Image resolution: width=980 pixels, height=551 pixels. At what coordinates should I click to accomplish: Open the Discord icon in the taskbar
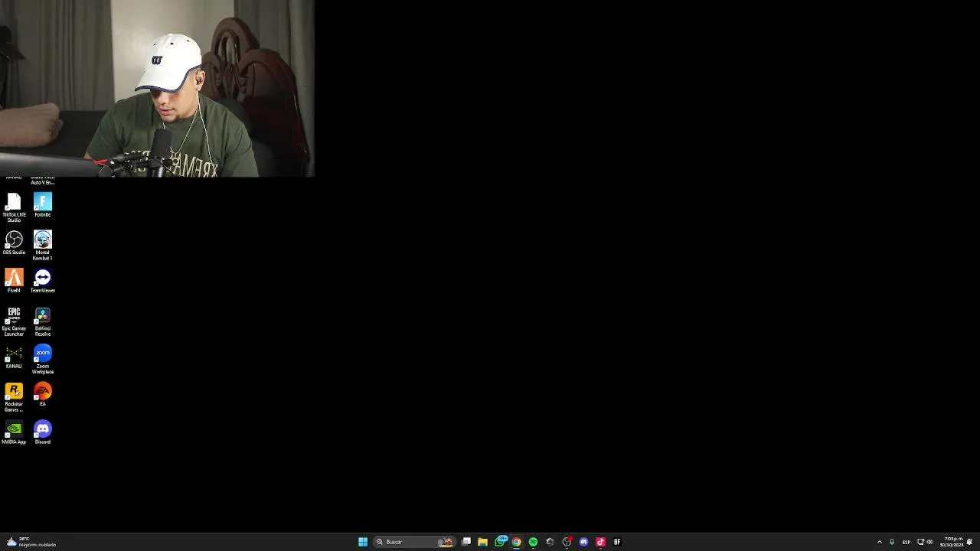[x=583, y=542]
